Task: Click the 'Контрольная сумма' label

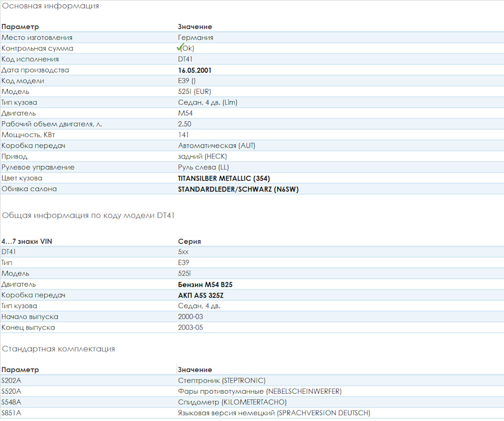Action: [x=37, y=48]
